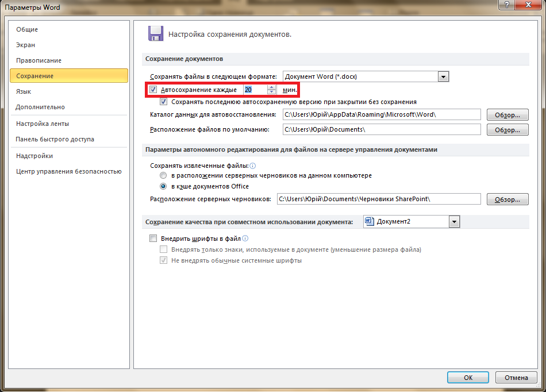Click the 'Настройка сохранения документов.' heading text
Screen dimensions: 546x392
tap(230, 34)
